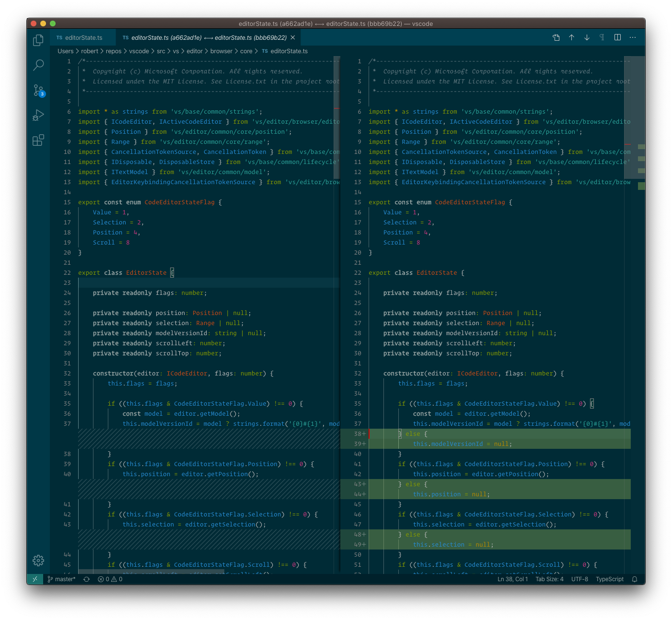672x620 pixels.
Task: Go to previous change arrow
Action: [571, 37]
